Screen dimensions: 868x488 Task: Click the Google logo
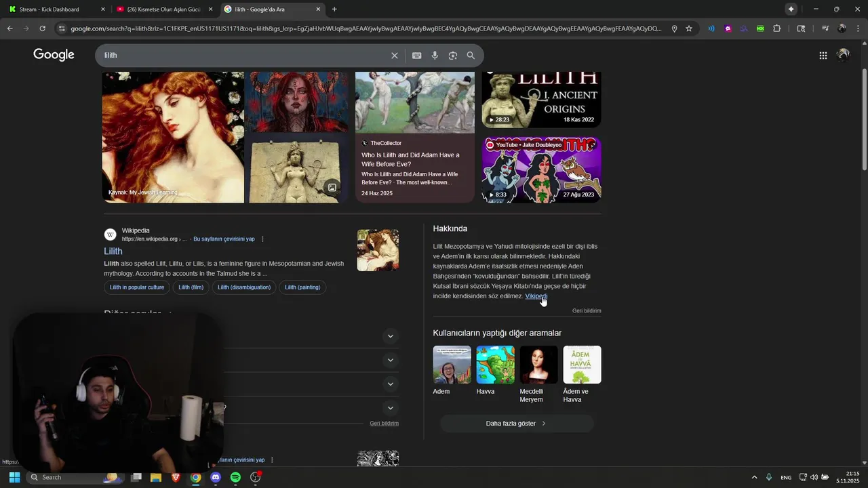(x=54, y=55)
